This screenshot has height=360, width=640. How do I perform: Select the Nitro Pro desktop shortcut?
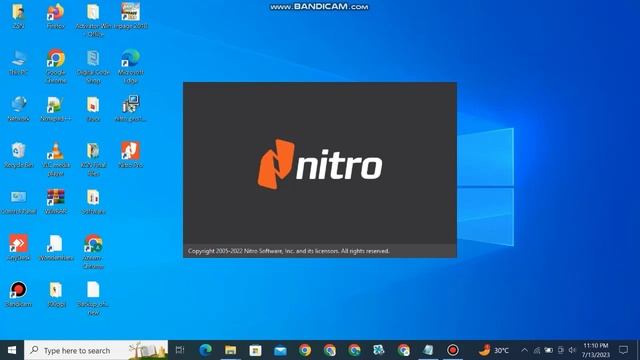coord(131,155)
